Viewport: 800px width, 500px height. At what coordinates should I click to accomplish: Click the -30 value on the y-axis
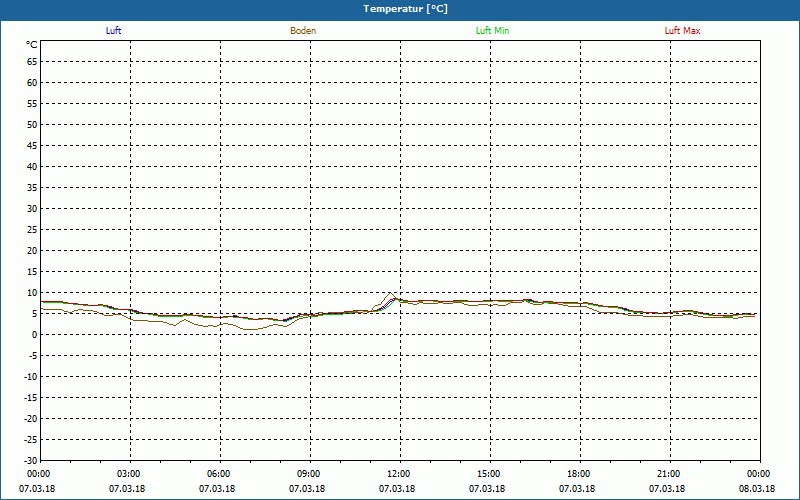(31, 460)
